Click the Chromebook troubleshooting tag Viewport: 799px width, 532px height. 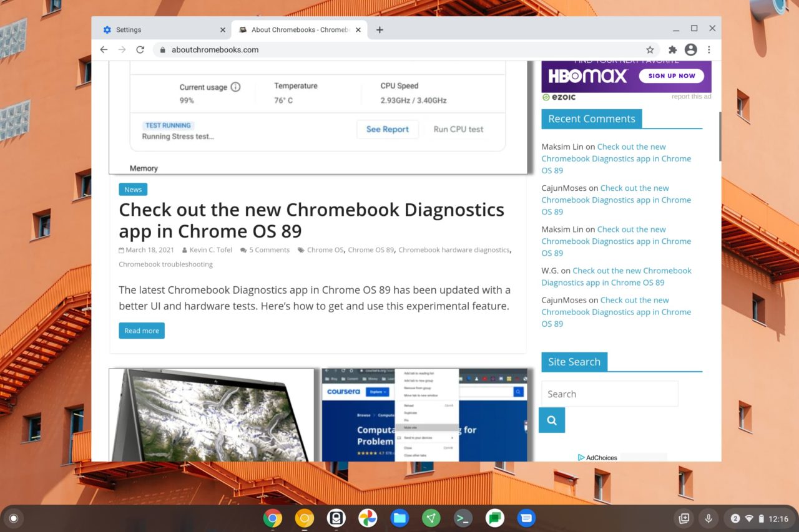(165, 264)
